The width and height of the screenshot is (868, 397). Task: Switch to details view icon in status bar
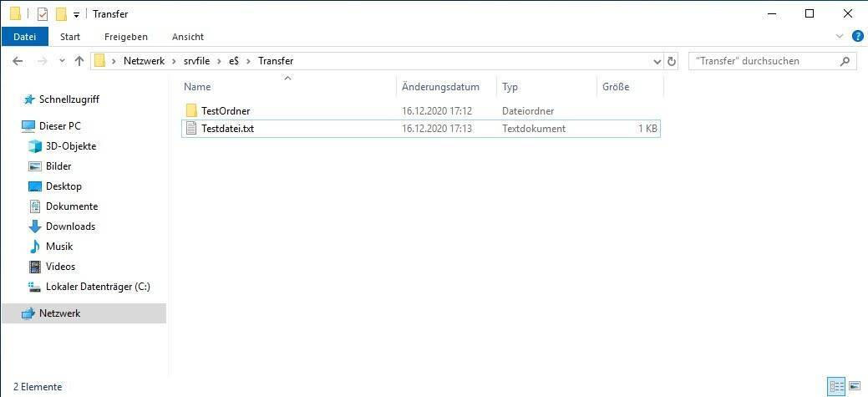[836, 386]
